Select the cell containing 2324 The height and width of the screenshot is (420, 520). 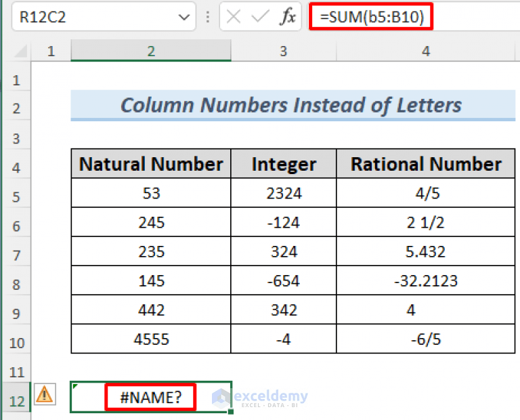click(x=284, y=193)
